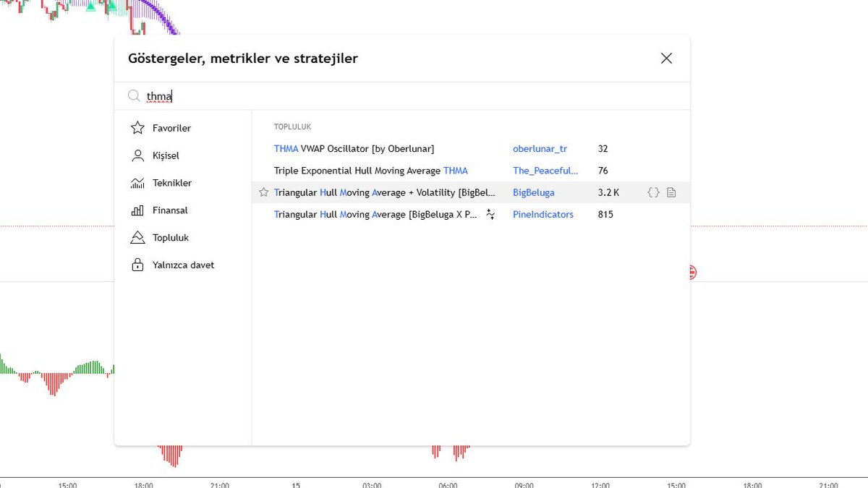868x488 pixels.
Task: Open author profile The_Peaceful...
Action: tap(545, 171)
